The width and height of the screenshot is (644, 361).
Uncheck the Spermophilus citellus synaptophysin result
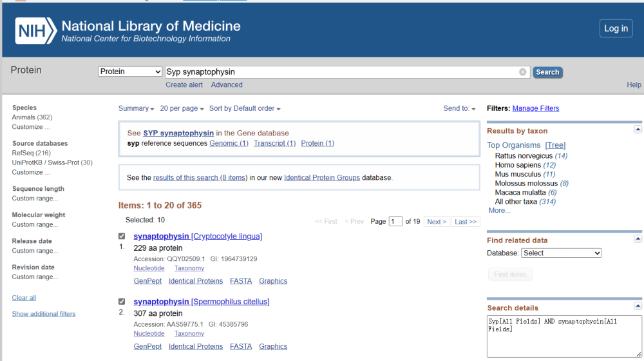coord(122,302)
